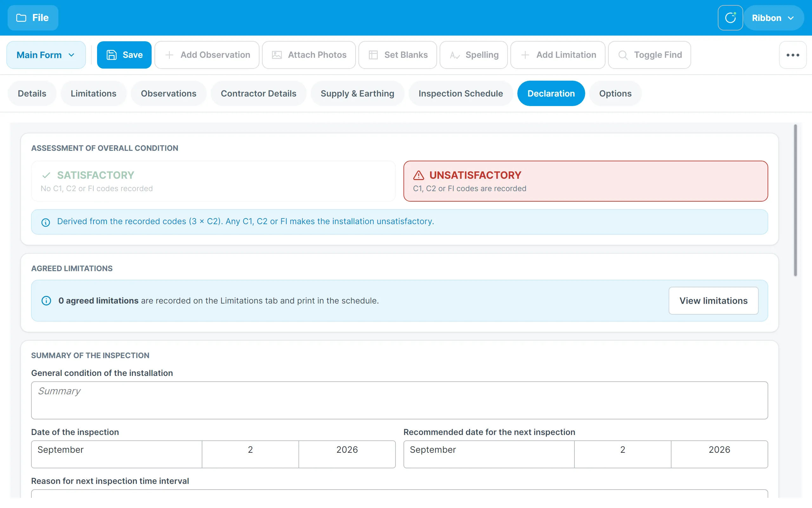This screenshot has width=812, height=508.
Task: Click the next inspection day field
Action: click(x=623, y=454)
